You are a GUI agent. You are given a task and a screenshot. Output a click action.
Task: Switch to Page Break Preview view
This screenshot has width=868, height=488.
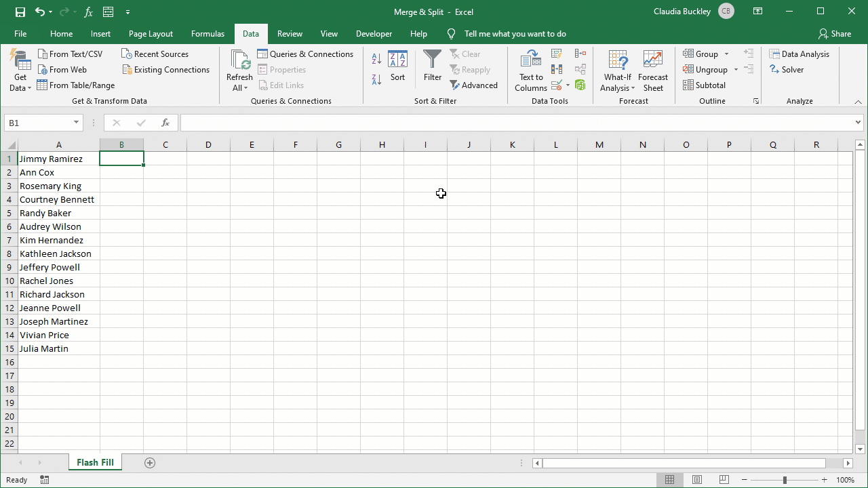coord(723,480)
